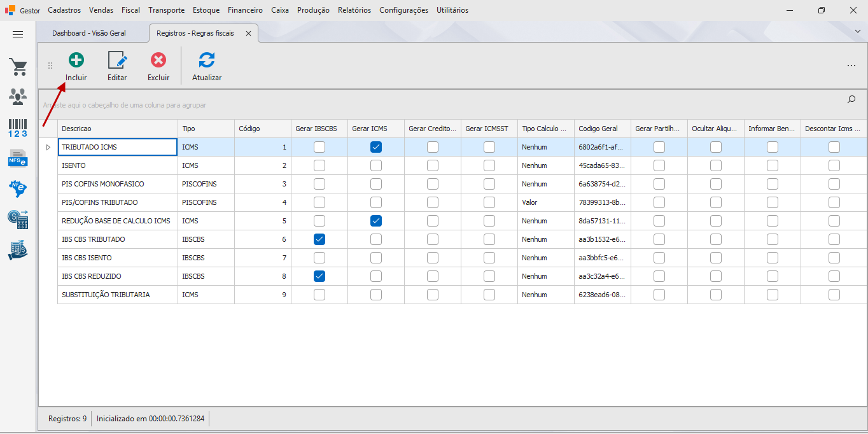Open the grid search magnifier
This screenshot has width=868, height=434.
click(851, 99)
